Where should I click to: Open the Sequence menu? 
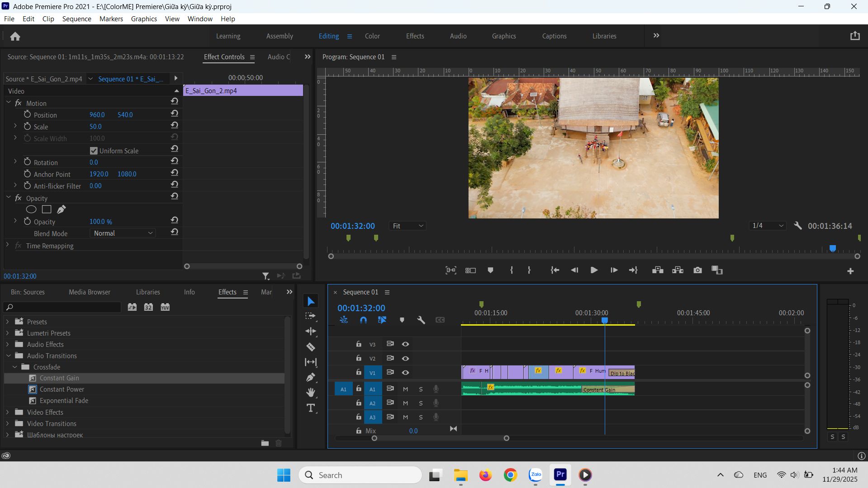(76, 19)
